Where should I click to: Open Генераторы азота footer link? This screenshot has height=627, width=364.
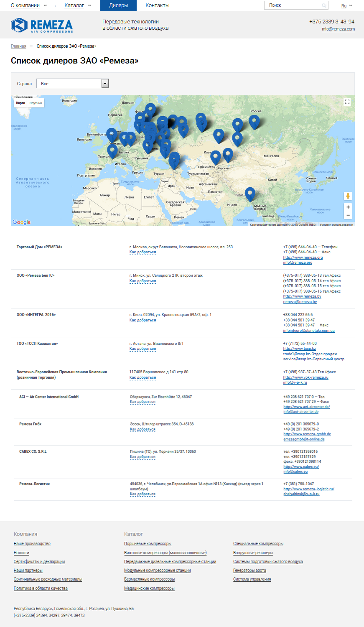click(x=249, y=571)
